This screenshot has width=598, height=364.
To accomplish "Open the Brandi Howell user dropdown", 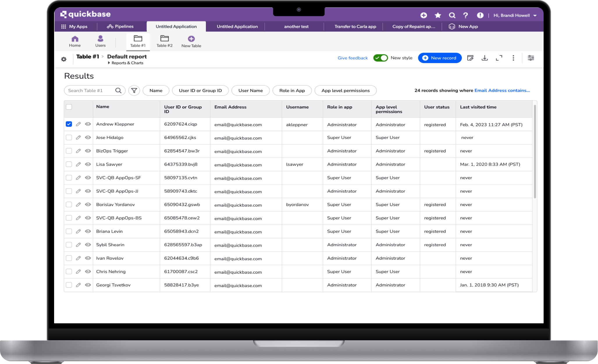I will (x=515, y=15).
